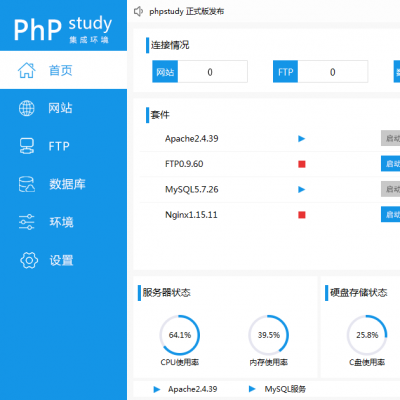
Task: Click the home icon beside 首页
Action: pyautogui.click(x=27, y=70)
